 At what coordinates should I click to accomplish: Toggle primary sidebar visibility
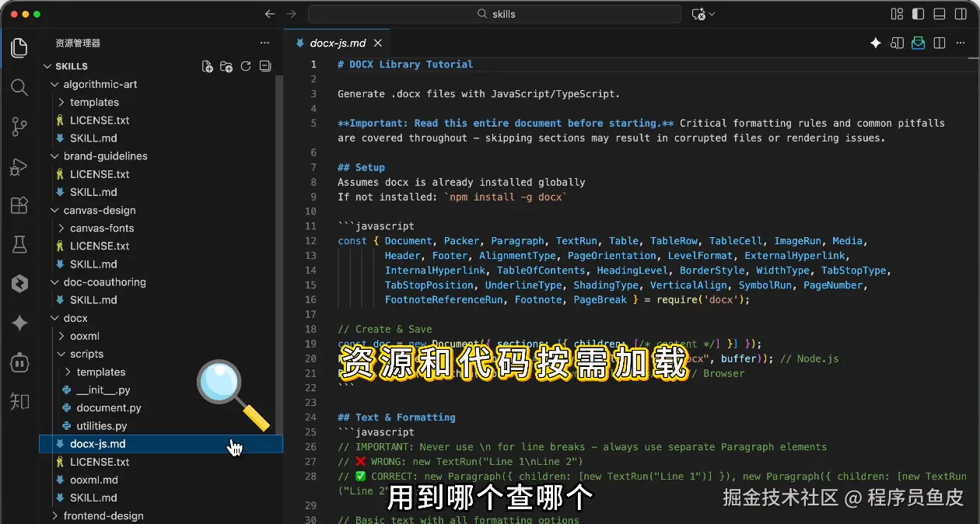(x=918, y=14)
